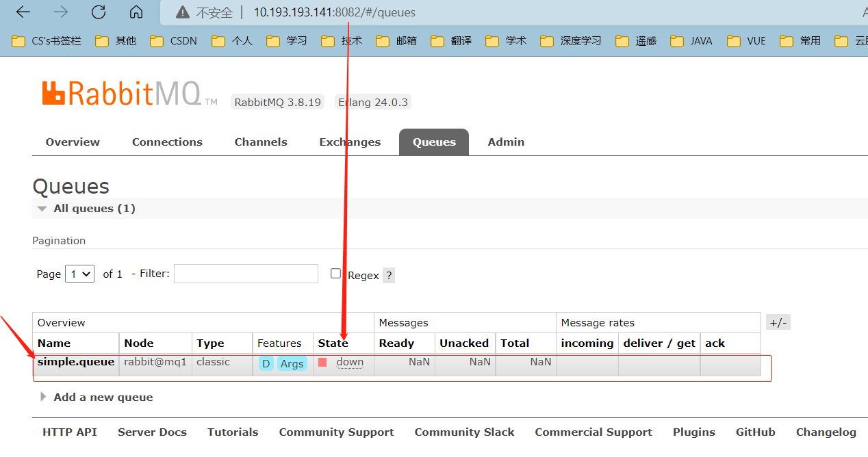Open the 个人 bookmark folder
This screenshot has height=457, width=868.
pos(233,41)
